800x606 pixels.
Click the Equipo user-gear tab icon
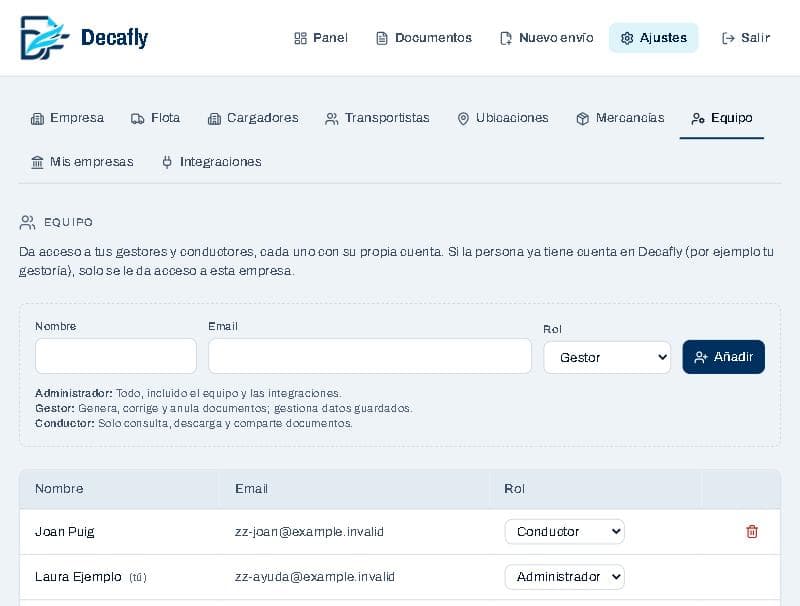tap(698, 119)
